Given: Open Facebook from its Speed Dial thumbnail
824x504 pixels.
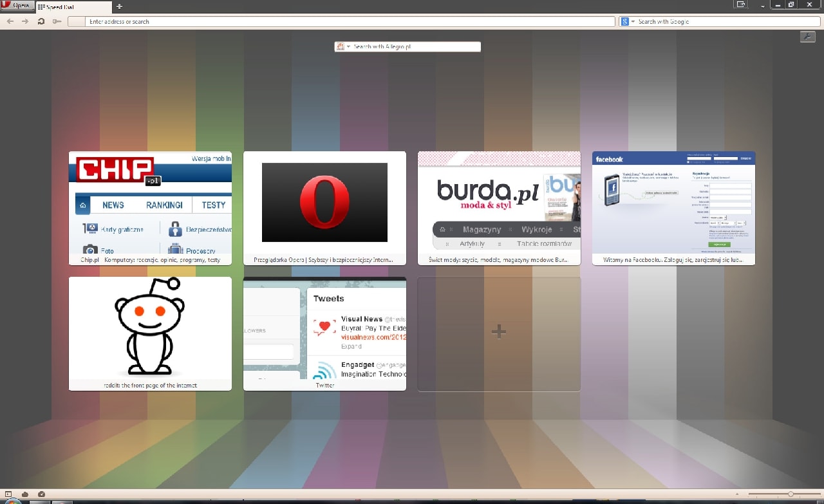Looking at the screenshot, I should [673, 207].
